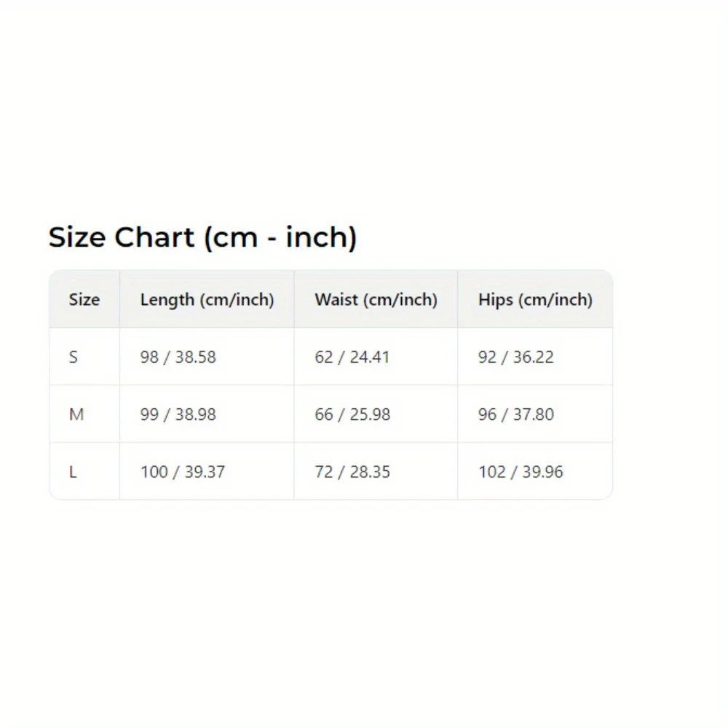Select the 98 / 38.58 length cell
Screen dimensions: 728x728
(178, 357)
